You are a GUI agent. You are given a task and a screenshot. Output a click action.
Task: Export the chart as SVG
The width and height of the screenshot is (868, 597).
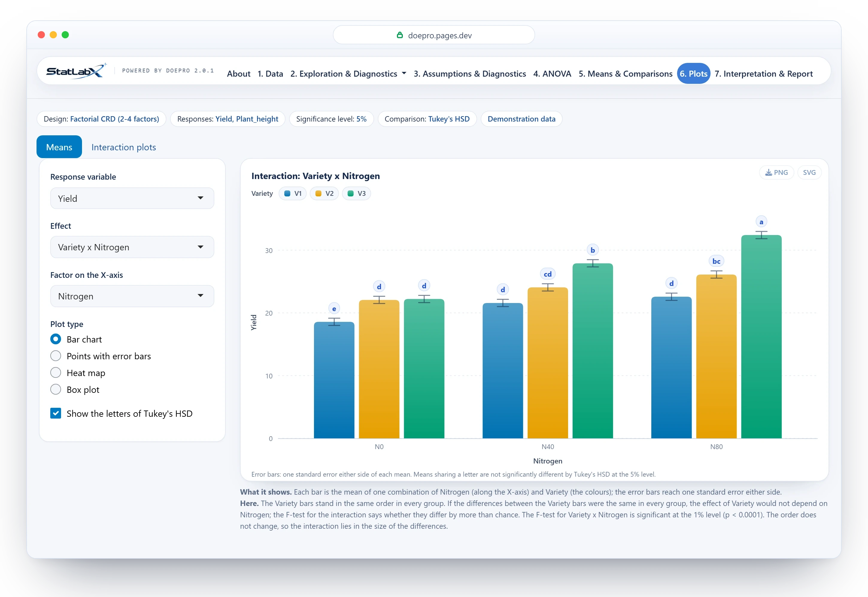click(x=809, y=172)
